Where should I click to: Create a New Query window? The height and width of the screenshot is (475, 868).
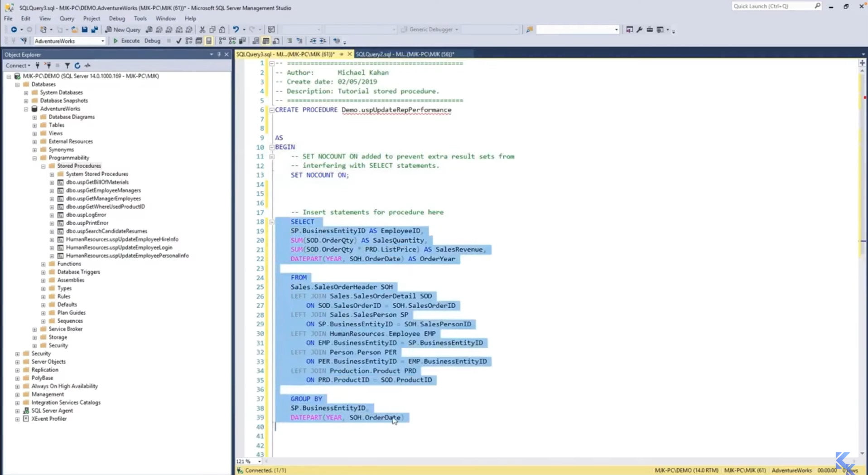pos(123,29)
